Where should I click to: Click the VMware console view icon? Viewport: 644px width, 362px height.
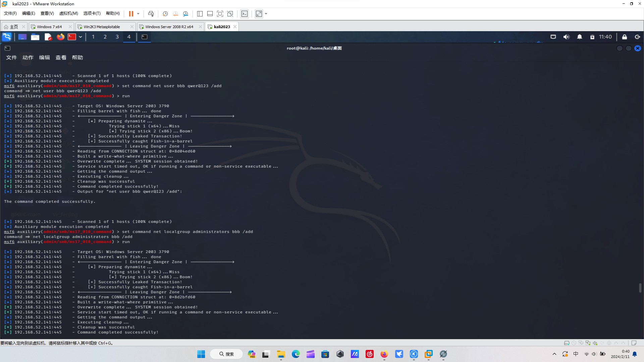[245, 14]
